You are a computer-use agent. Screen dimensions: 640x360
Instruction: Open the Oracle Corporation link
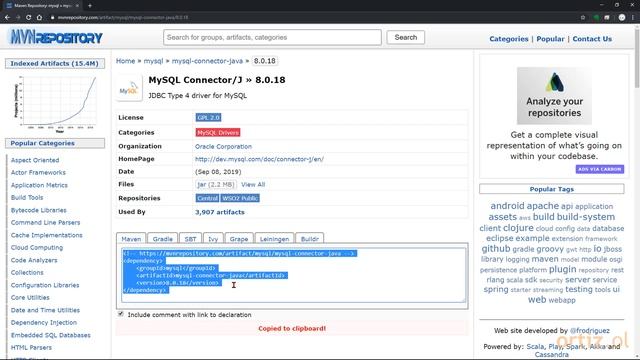(x=223, y=146)
